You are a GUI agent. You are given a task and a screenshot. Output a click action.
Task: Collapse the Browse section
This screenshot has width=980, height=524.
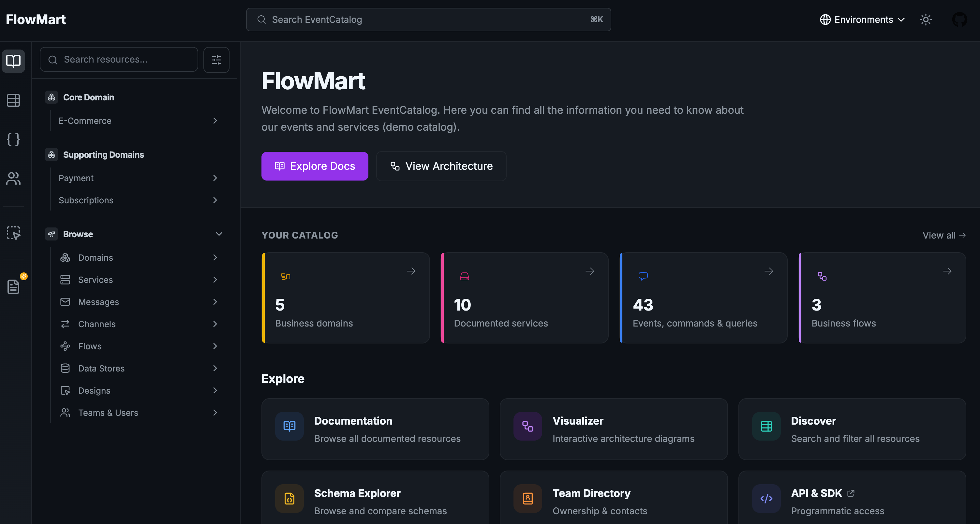[x=219, y=234]
